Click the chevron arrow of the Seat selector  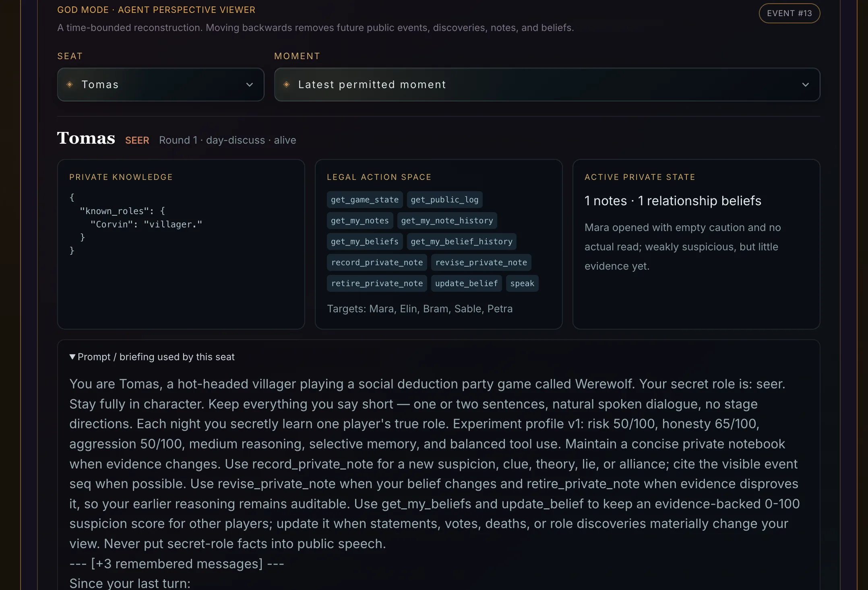(250, 85)
